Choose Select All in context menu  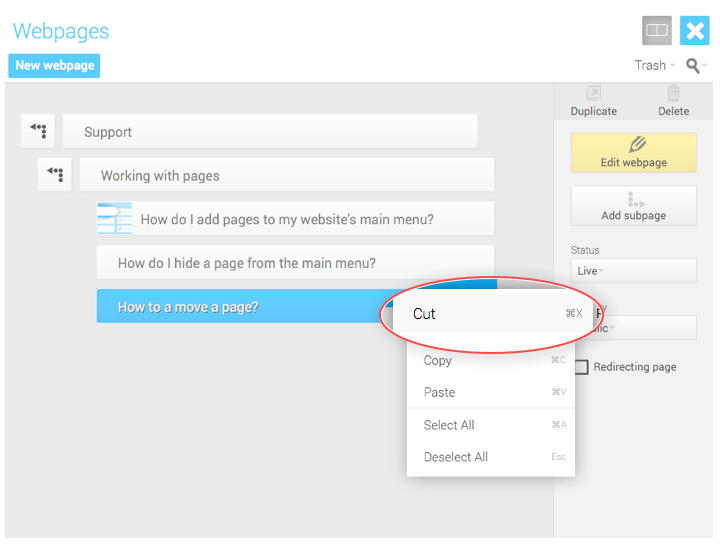click(x=449, y=425)
